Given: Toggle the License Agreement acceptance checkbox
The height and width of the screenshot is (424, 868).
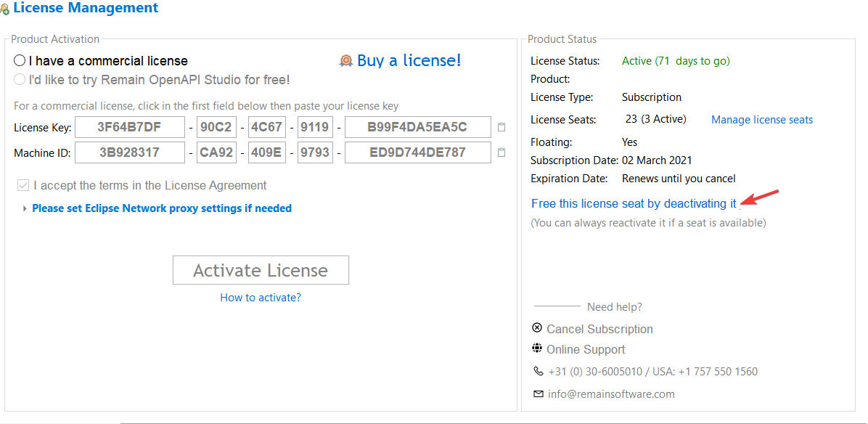Looking at the screenshot, I should (x=23, y=186).
